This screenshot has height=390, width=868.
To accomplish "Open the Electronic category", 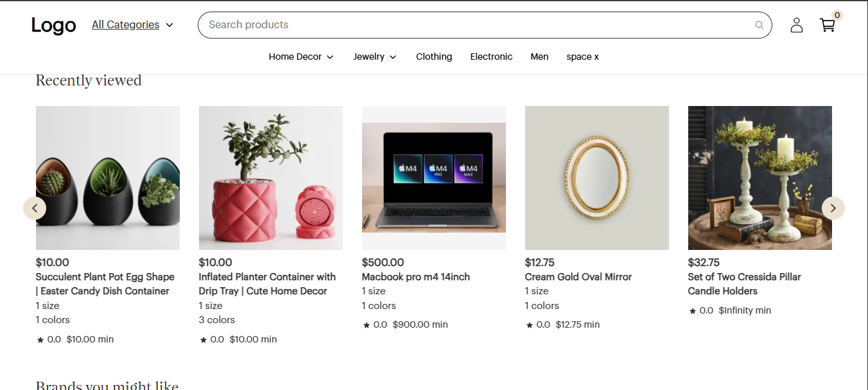I will pos(491,57).
